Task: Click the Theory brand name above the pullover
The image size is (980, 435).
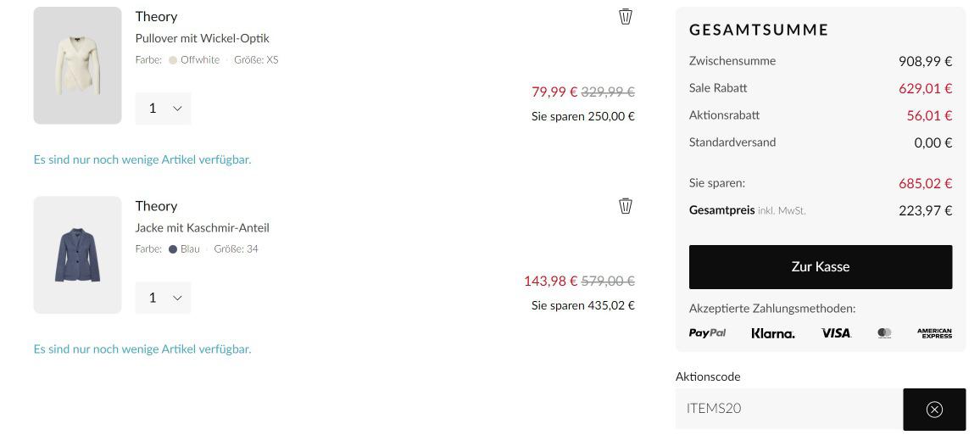Action: 156,17
